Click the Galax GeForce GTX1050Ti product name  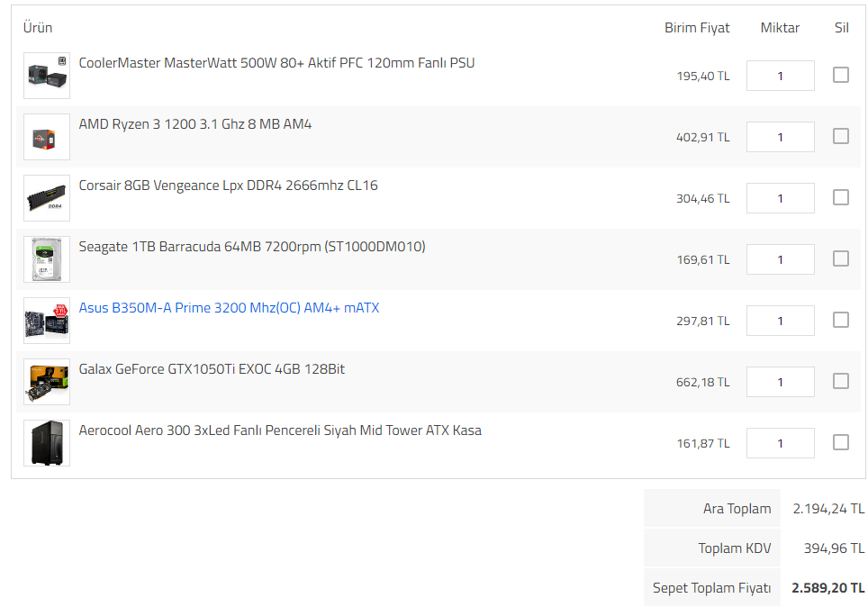tap(212, 369)
